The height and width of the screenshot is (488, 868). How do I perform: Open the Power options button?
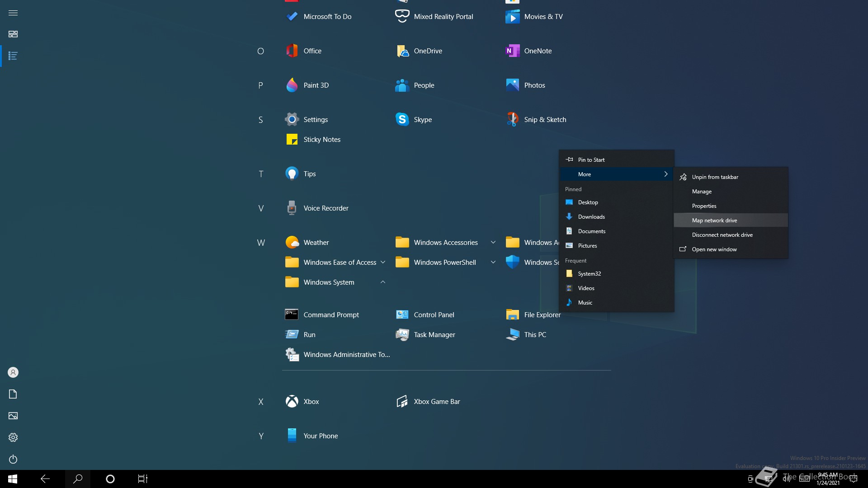point(13,459)
